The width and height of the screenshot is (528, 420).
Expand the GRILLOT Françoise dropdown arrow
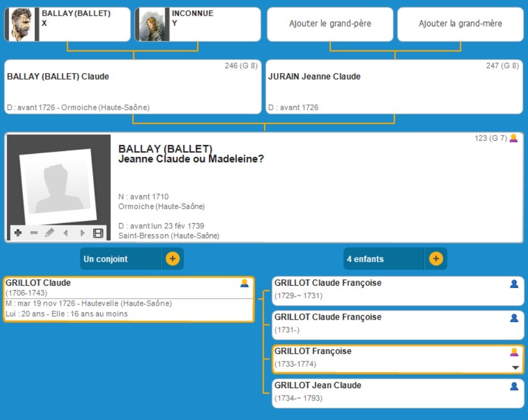(515, 368)
